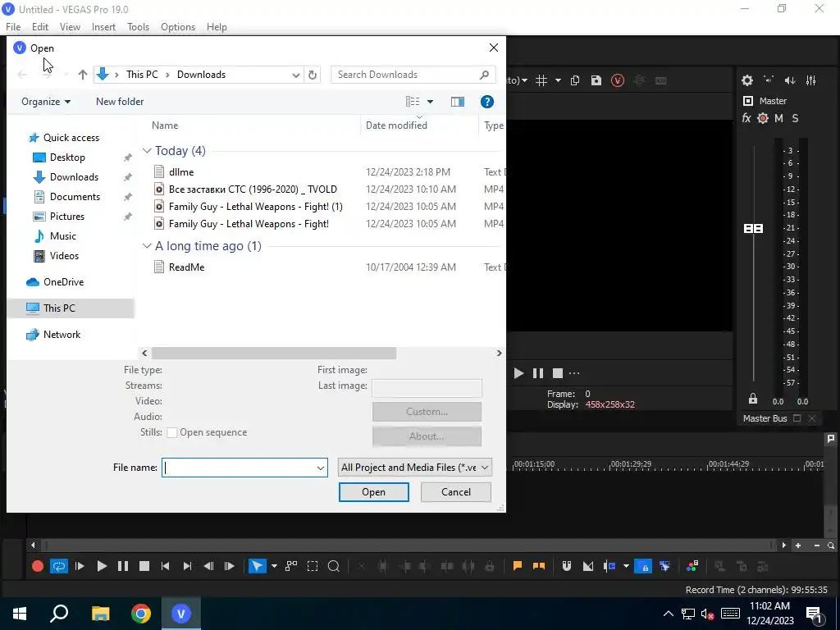Select the Selection Edit tool
Screen dimensions: 840x630
[313, 566]
